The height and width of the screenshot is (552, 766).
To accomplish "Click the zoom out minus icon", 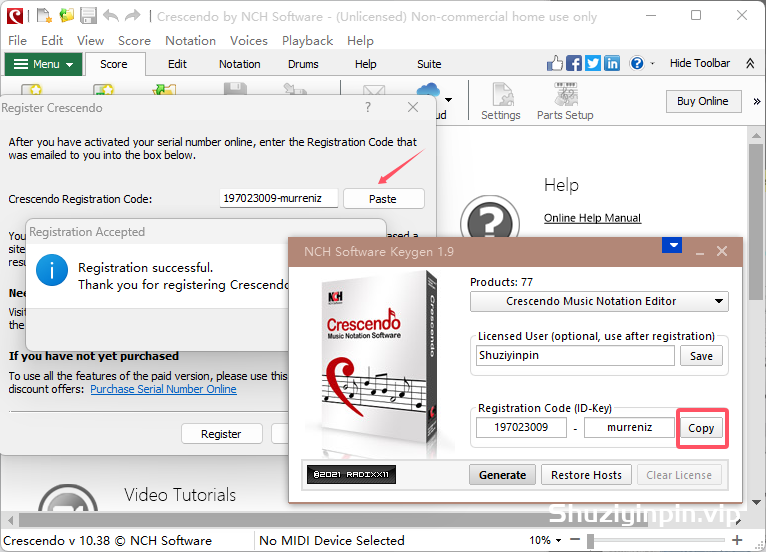I will 575,540.
